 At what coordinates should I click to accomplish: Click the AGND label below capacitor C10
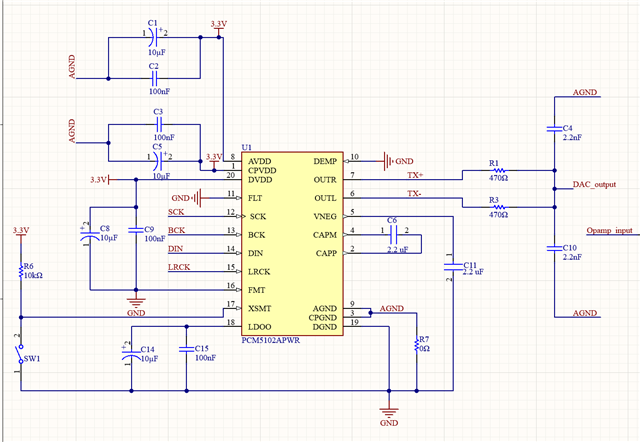pos(585,313)
